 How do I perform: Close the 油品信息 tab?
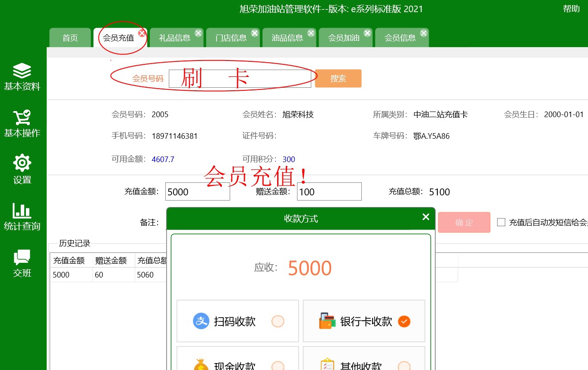coord(311,33)
